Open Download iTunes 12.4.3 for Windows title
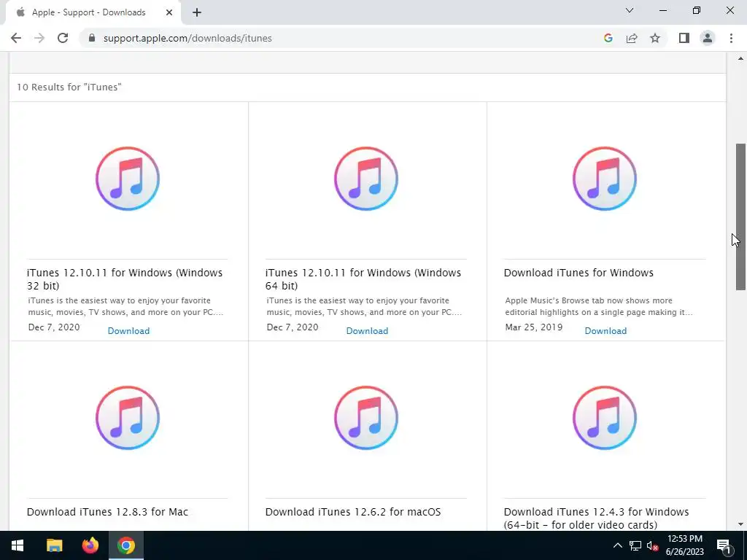This screenshot has width=747, height=560. click(x=597, y=518)
